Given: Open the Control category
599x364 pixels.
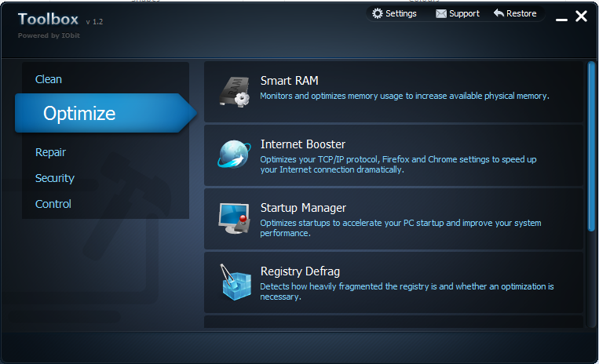Looking at the screenshot, I should (53, 204).
